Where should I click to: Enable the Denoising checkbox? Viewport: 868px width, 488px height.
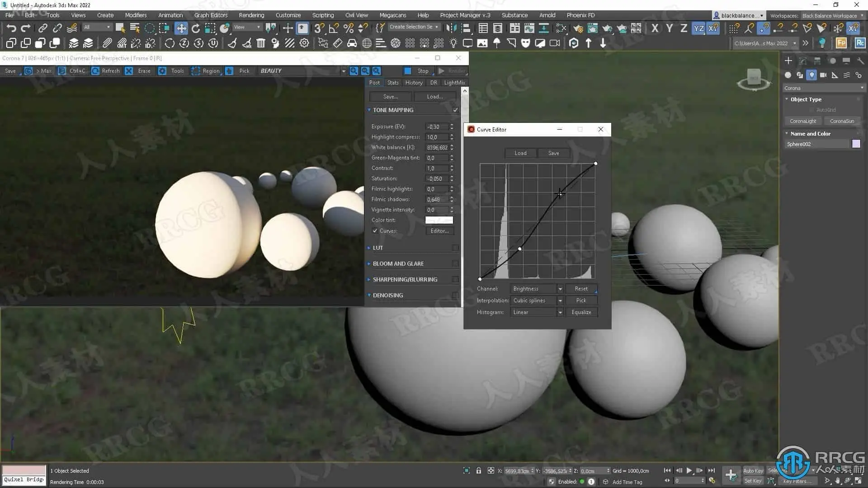[x=455, y=295]
